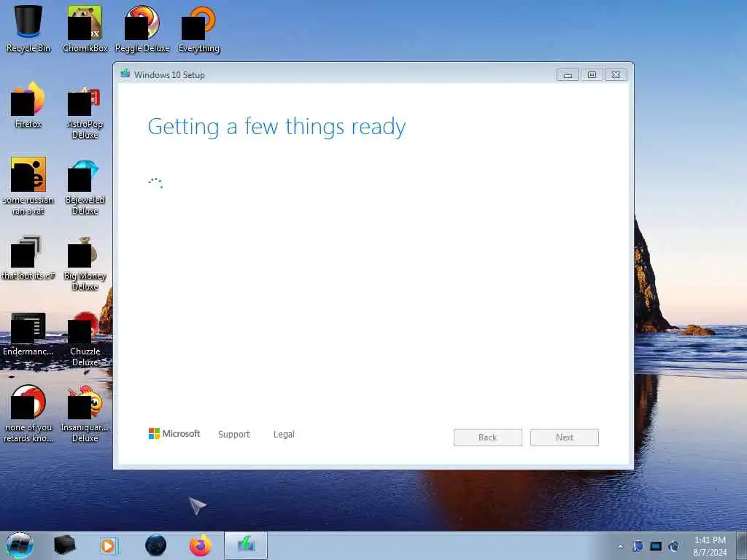Open the Windows Start orb

[x=20, y=545]
